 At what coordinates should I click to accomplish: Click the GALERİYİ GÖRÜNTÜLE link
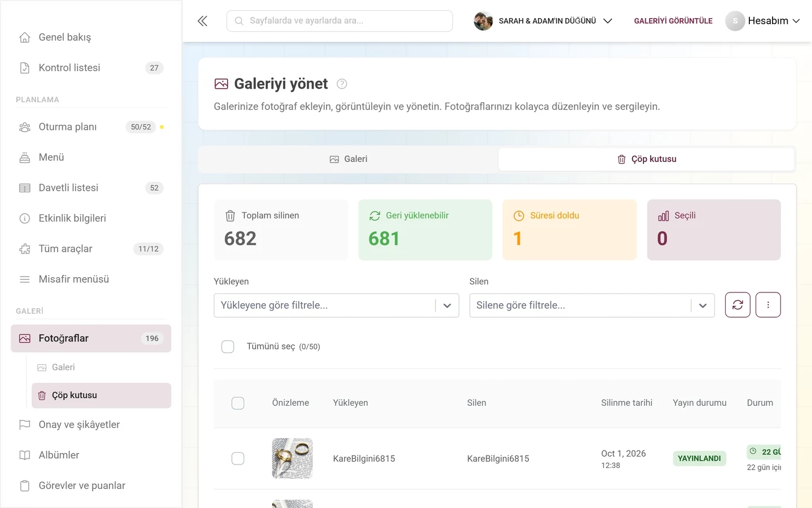pyautogui.click(x=673, y=21)
